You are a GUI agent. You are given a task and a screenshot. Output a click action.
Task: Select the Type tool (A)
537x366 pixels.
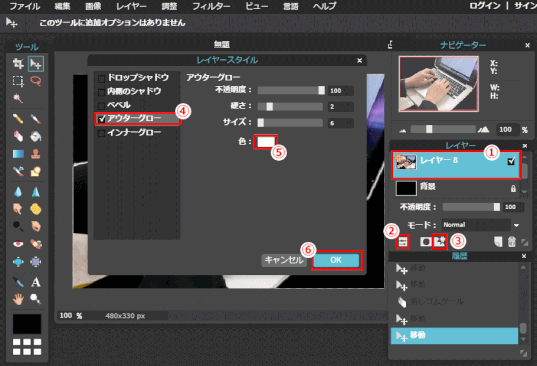click(x=36, y=282)
